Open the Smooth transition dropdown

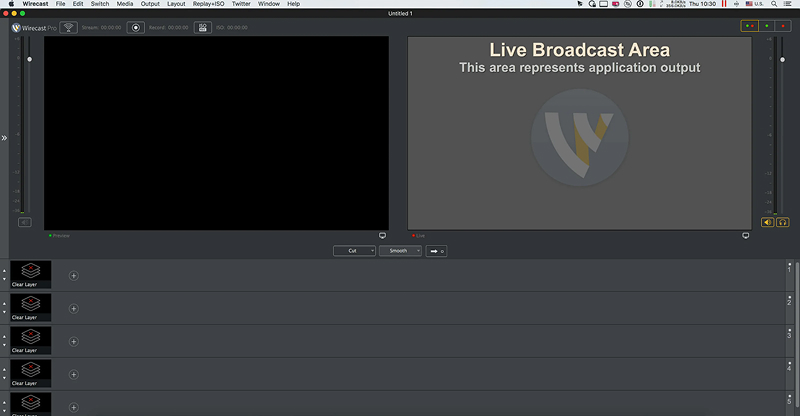click(x=401, y=251)
